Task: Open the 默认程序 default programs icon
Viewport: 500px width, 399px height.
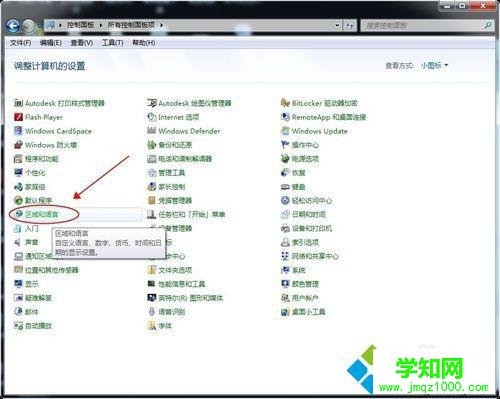Action: (x=18, y=200)
